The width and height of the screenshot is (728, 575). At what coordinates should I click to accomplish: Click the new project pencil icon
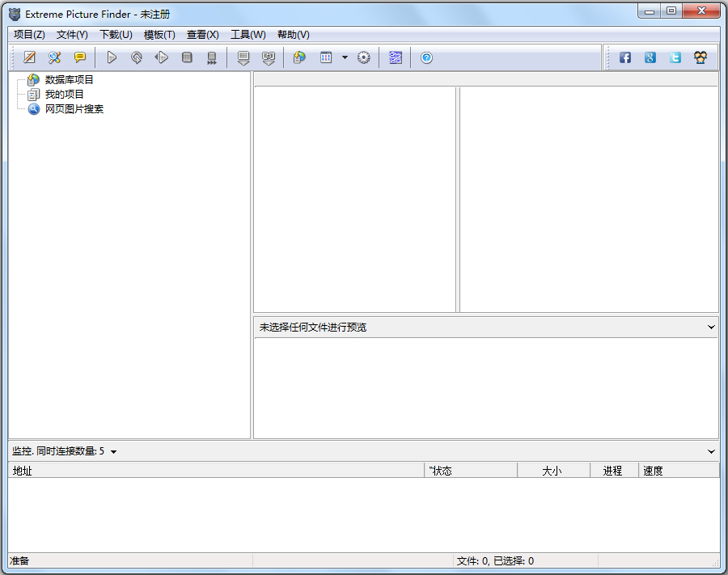pos(30,57)
